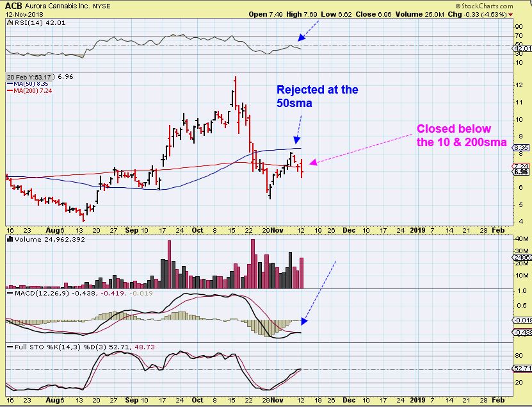The height and width of the screenshot is (407, 532).
Task: Click the Volume 25.0M header value
Action: pyautogui.click(x=419, y=14)
